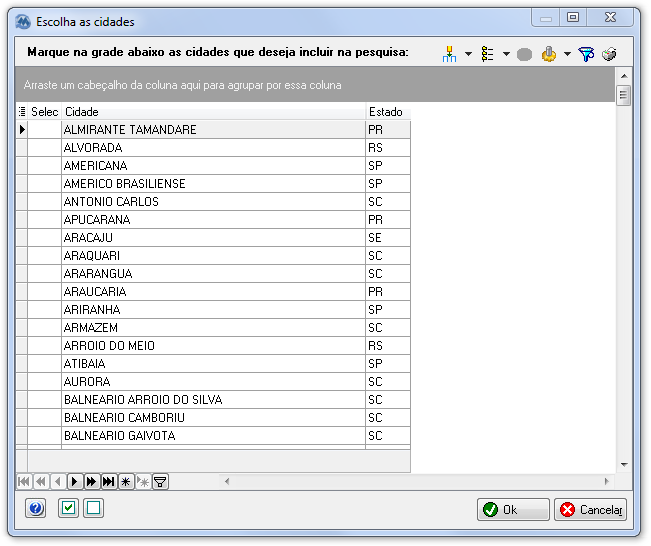Select the ARROIO DO MEIO city row
Screen dimensions: 651x546
213,345
